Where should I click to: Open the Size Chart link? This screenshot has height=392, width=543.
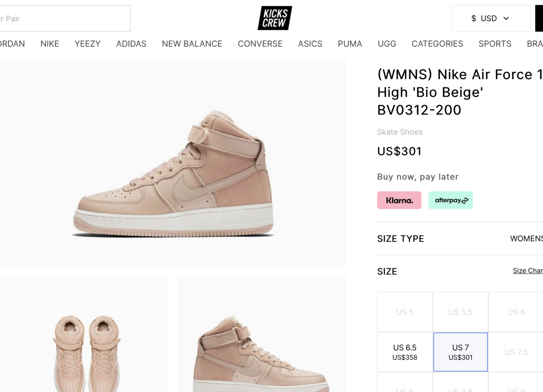coord(527,271)
